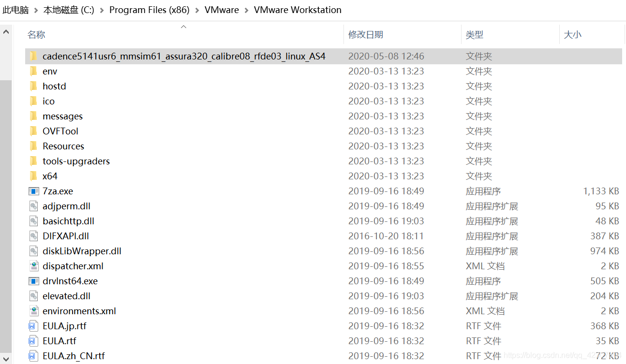Select the OVFTool folder icon
The width and height of the screenshot is (626, 364).
coord(33,131)
